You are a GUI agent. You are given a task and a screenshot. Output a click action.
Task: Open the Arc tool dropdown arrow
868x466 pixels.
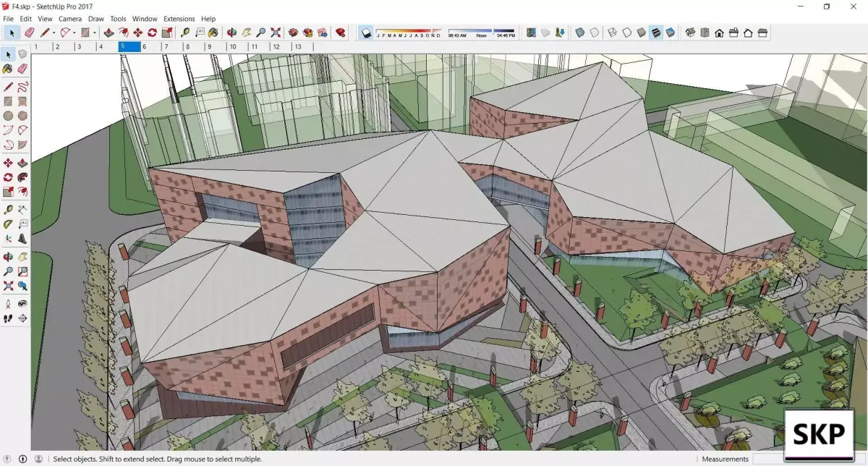[75, 33]
